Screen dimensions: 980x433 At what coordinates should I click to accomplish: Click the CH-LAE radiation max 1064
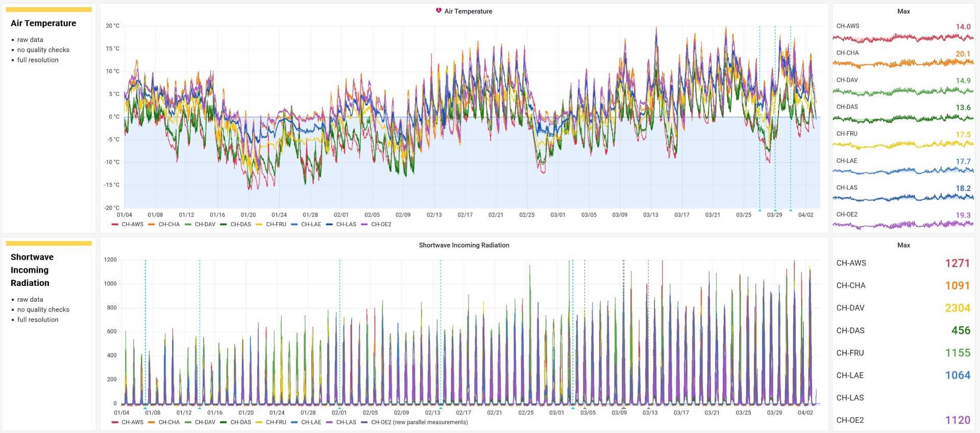(957, 375)
